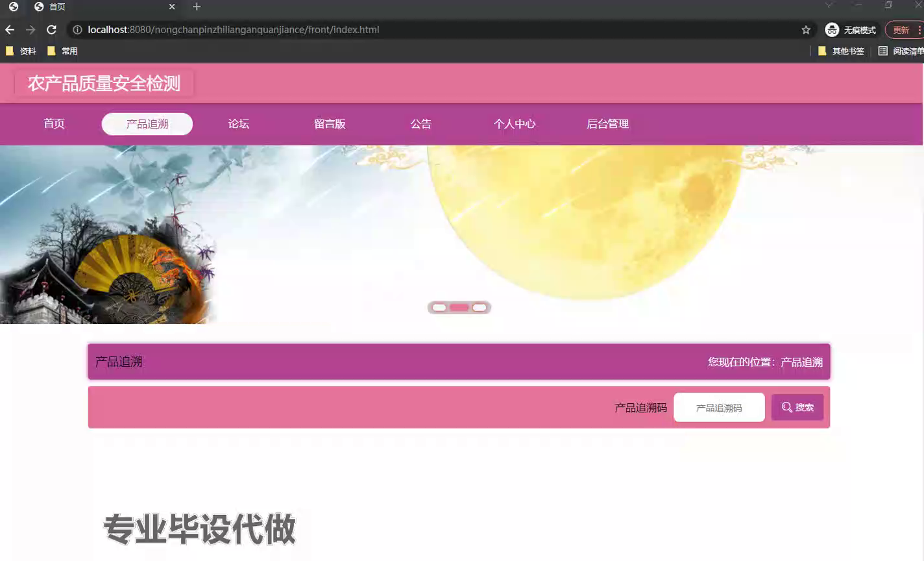Click the 产品追溯码 field label
The height and width of the screenshot is (561, 924).
[x=640, y=408]
